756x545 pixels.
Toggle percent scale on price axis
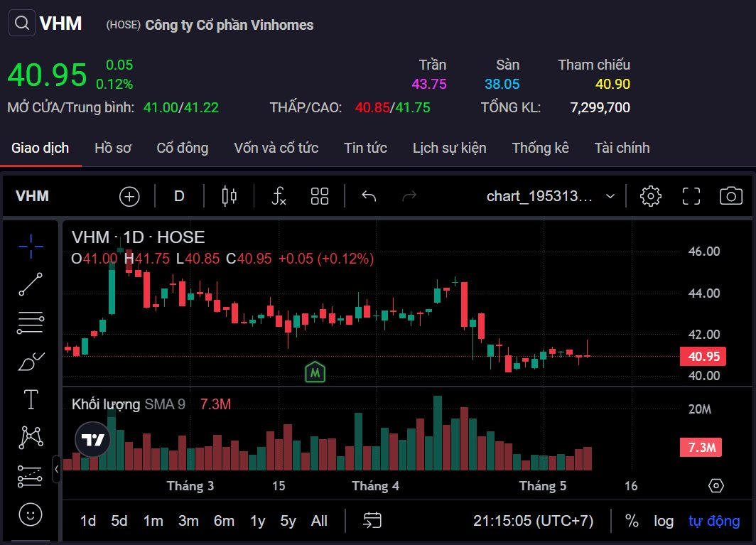click(x=632, y=521)
